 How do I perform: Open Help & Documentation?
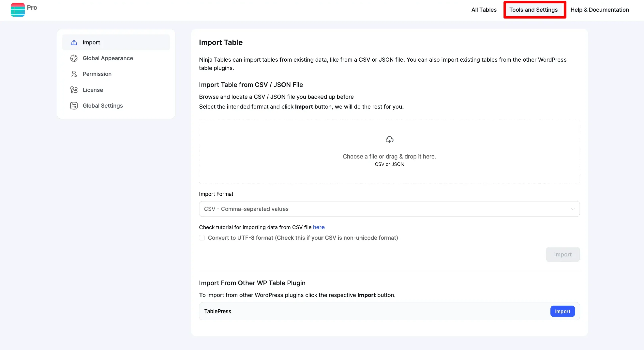599,10
